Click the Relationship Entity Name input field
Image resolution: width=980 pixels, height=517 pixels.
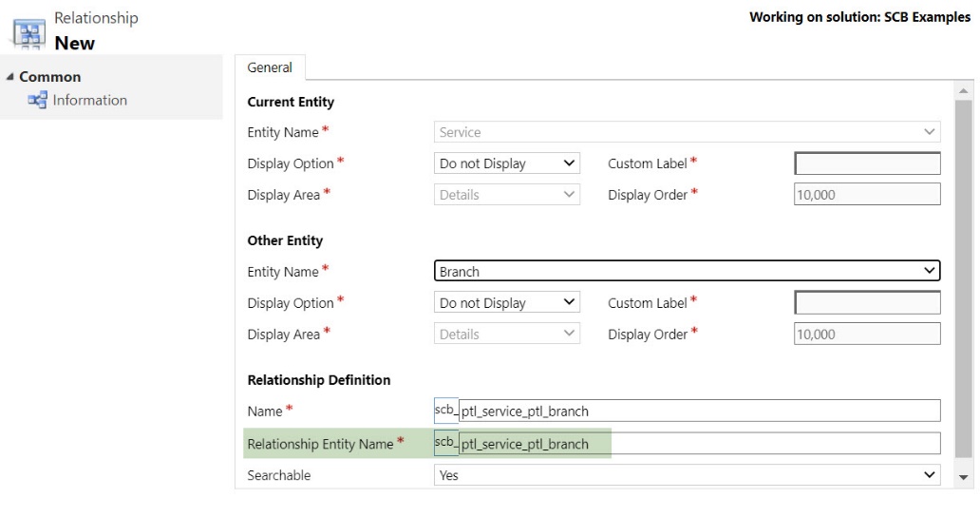click(x=699, y=443)
